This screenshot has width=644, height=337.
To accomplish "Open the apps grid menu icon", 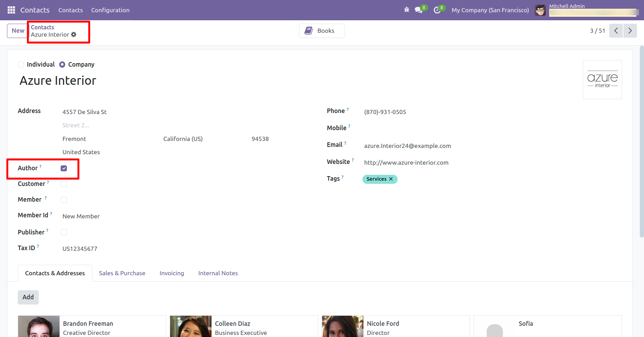I will (x=11, y=10).
